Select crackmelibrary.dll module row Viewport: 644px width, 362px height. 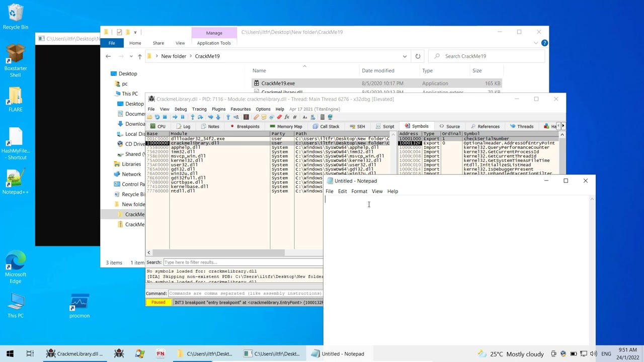pos(268,143)
